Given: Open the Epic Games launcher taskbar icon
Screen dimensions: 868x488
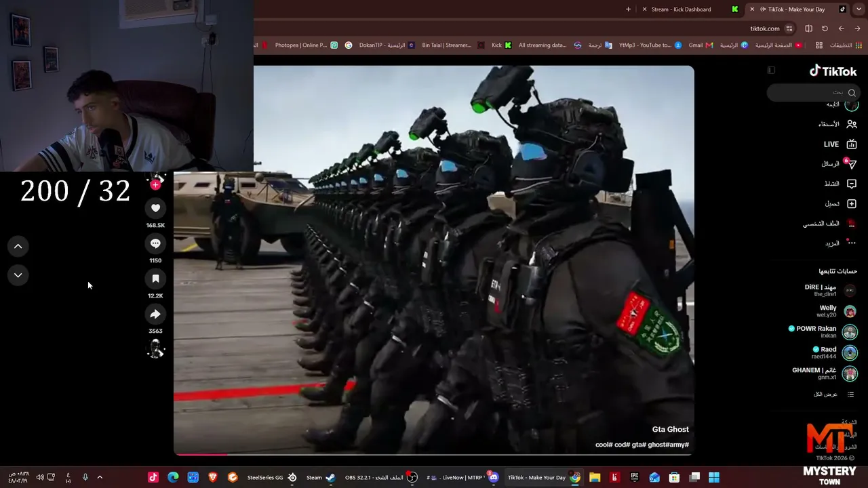Looking at the screenshot, I should (635, 477).
